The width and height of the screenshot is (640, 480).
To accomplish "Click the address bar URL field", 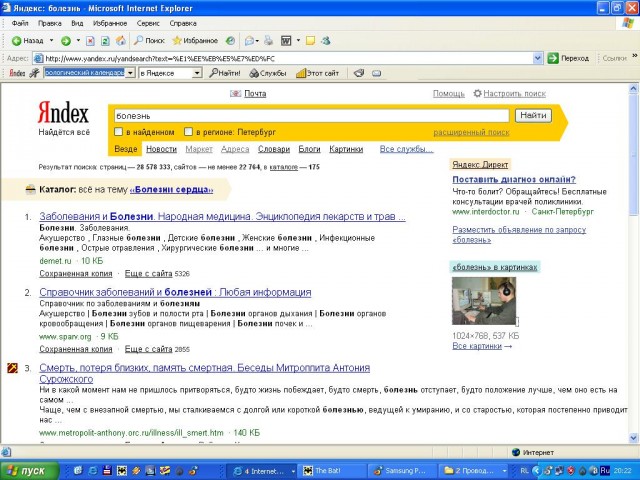I will 283,58.
